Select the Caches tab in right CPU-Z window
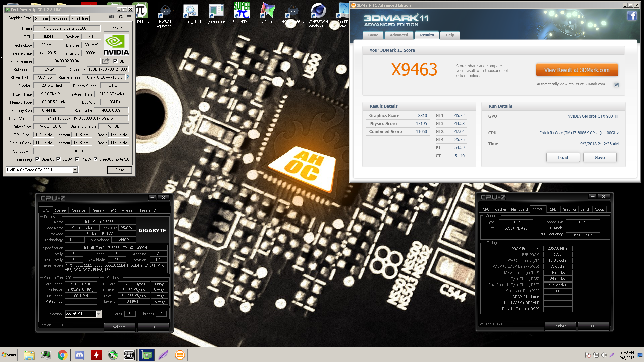 point(501,209)
